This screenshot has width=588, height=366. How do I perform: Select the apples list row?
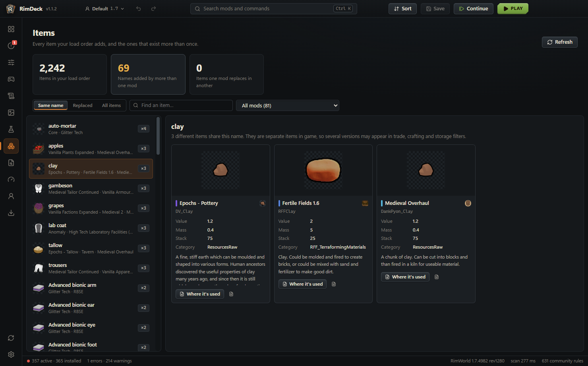91,149
